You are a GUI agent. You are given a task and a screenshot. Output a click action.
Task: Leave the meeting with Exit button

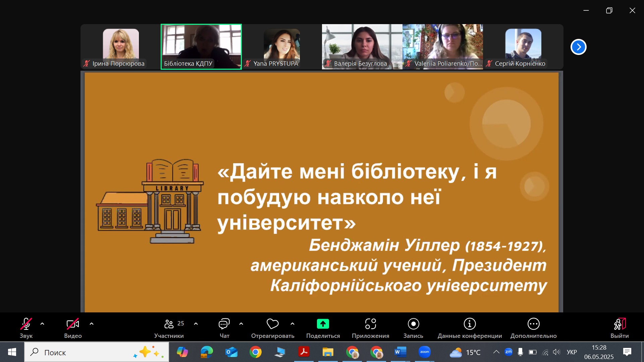click(x=620, y=324)
